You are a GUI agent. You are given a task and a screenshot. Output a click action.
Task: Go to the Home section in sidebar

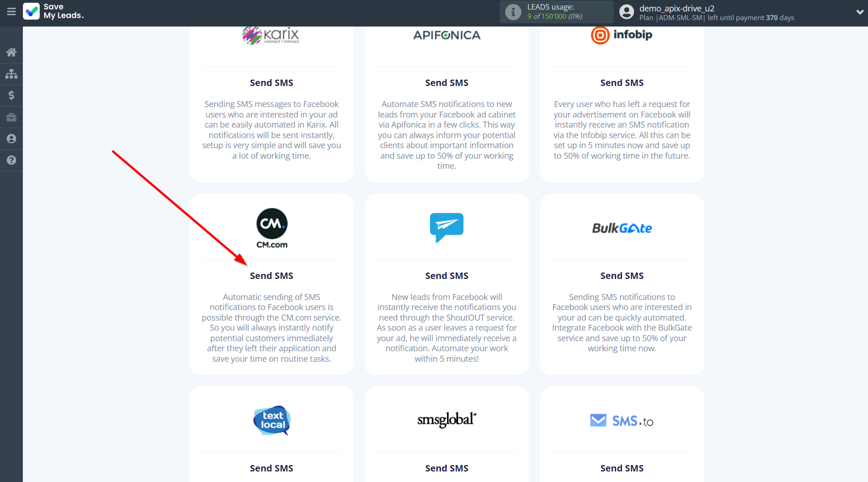(11, 52)
